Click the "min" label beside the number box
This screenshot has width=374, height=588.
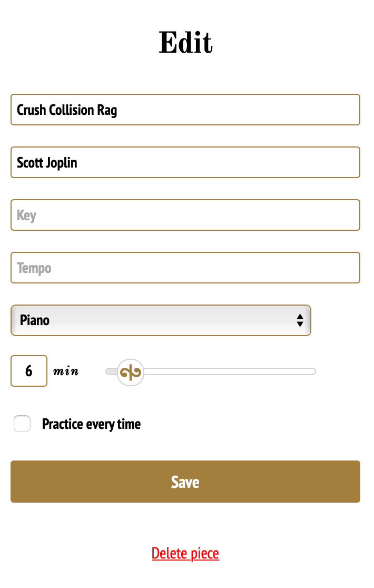tap(66, 371)
